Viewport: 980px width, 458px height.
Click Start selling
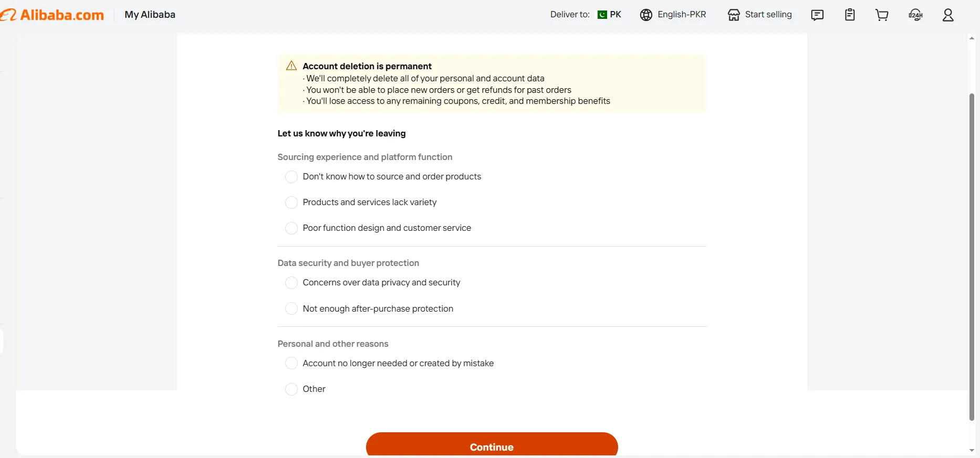768,15
